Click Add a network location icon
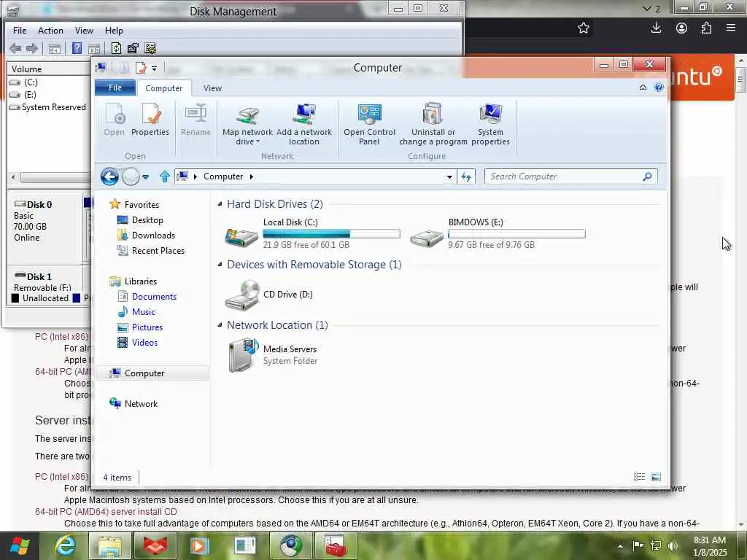 (304, 114)
